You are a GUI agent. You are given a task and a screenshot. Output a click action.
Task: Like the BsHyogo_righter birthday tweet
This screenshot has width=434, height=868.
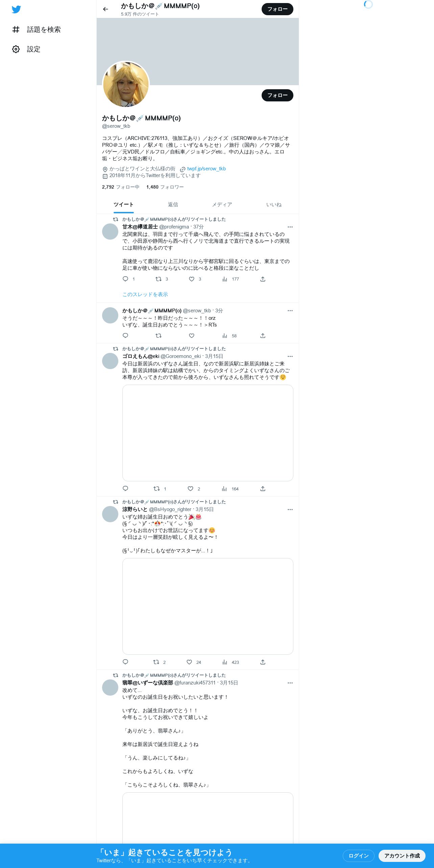[x=190, y=662]
